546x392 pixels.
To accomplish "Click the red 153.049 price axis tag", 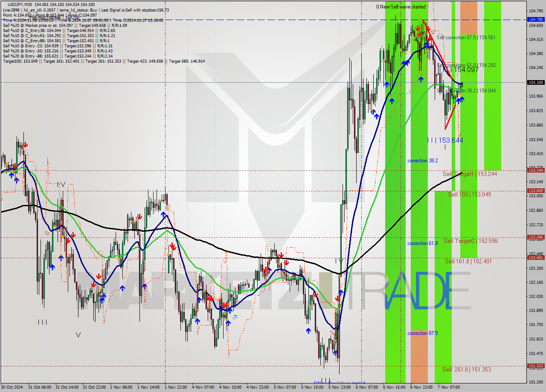I will point(536,190).
